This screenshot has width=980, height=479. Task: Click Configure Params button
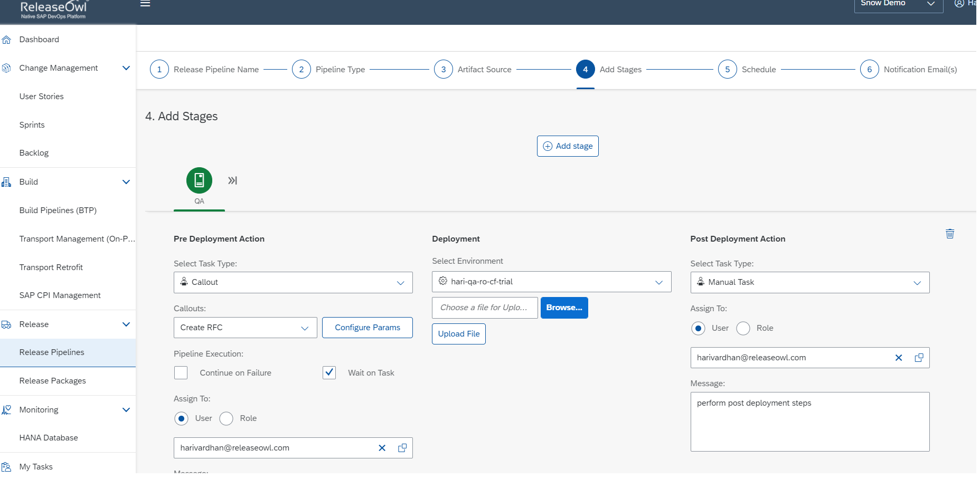pyautogui.click(x=367, y=328)
